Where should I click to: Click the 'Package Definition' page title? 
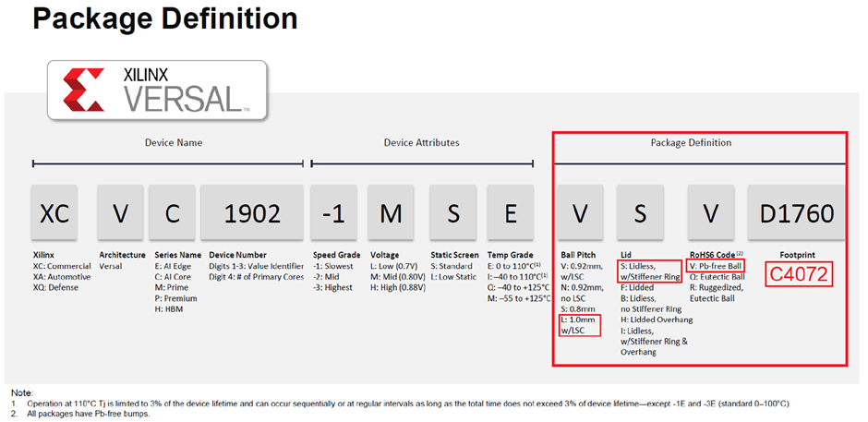(165, 18)
